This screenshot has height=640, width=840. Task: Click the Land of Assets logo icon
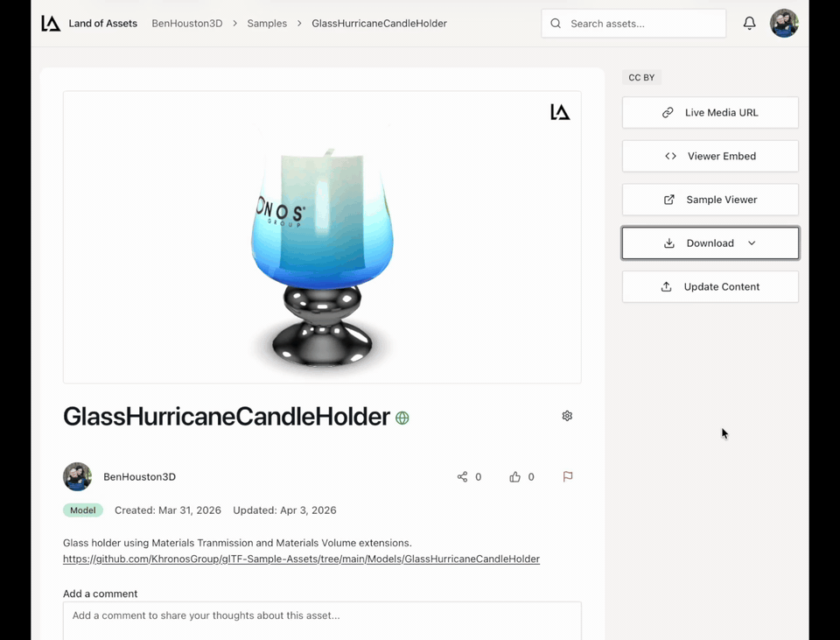[51, 23]
